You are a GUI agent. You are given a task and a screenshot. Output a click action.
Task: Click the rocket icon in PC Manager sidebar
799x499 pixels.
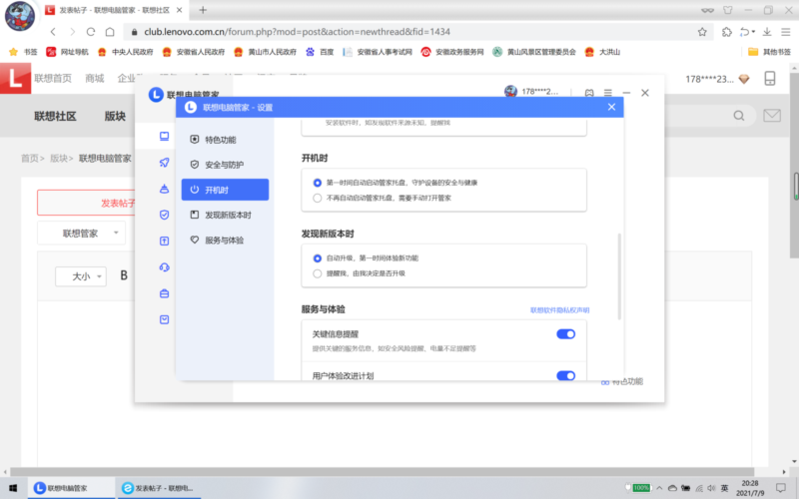(164, 162)
